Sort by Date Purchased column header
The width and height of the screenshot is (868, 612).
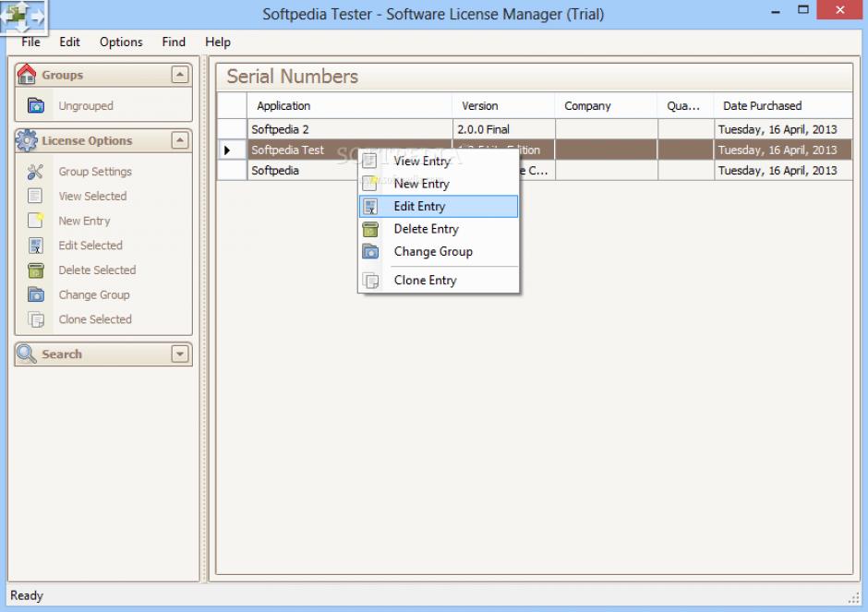[783, 105]
